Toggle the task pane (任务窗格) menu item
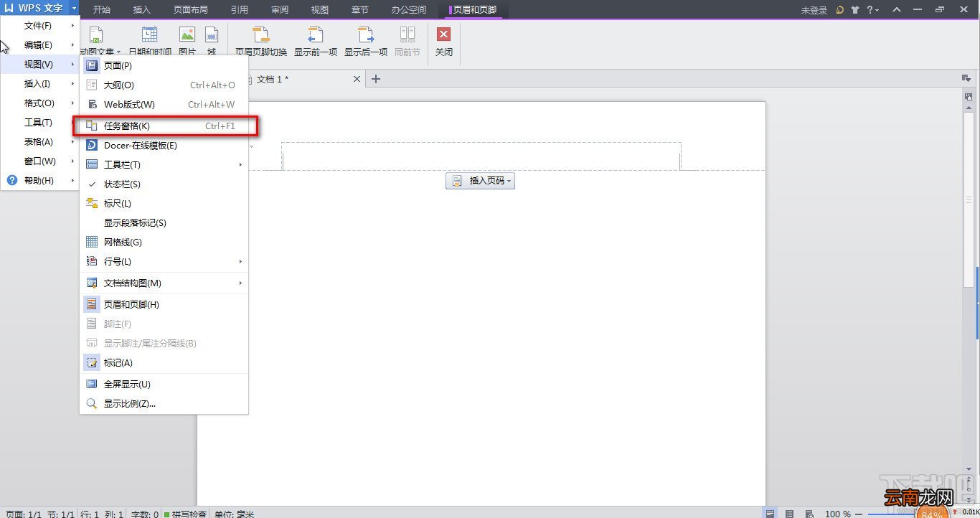This screenshot has width=980, height=518. (164, 126)
